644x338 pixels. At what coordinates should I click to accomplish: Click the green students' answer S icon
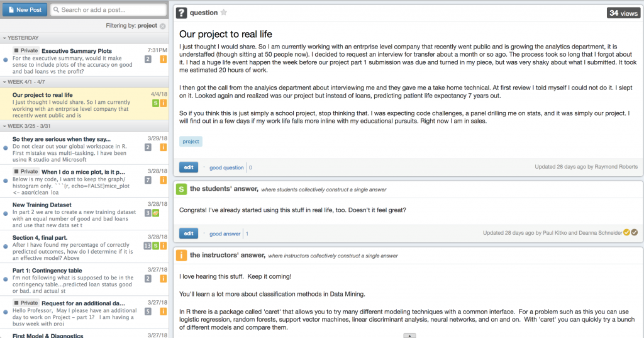(181, 189)
